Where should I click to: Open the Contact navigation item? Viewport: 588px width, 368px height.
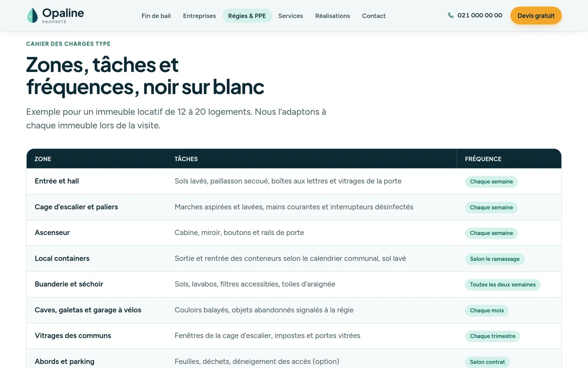tap(374, 16)
